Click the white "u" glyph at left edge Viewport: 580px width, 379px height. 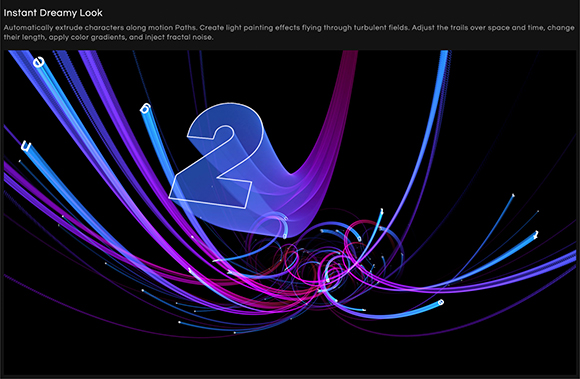[26, 146]
